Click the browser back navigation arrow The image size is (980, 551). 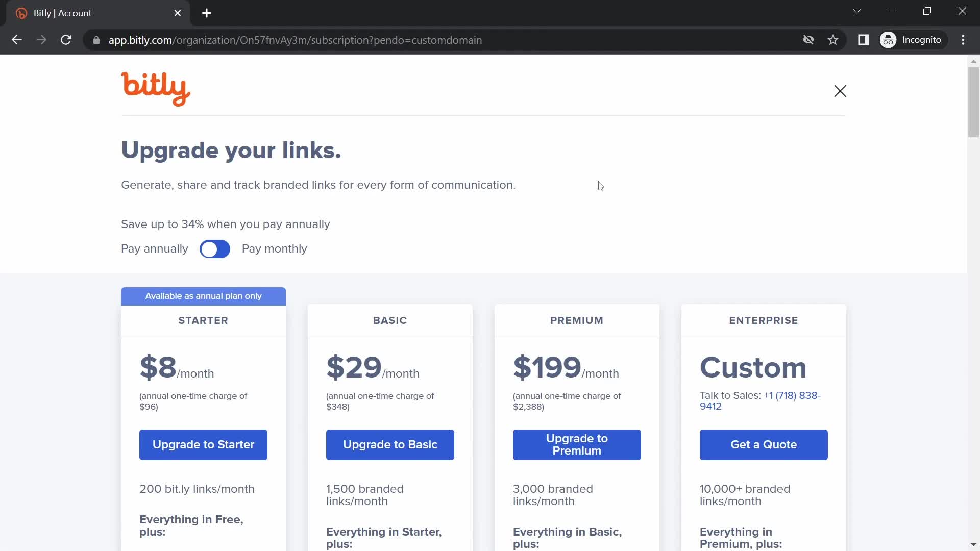[x=16, y=40]
